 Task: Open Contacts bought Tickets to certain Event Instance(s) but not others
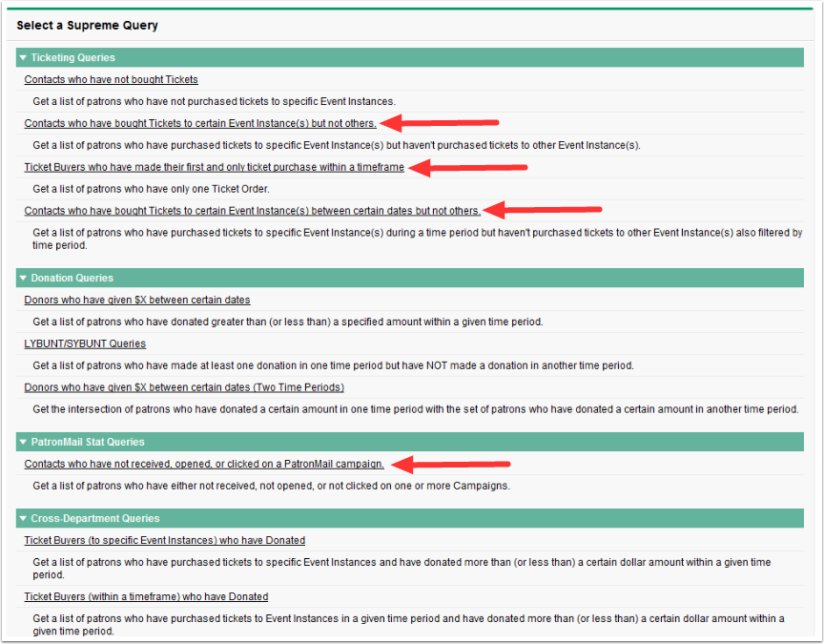coord(200,123)
